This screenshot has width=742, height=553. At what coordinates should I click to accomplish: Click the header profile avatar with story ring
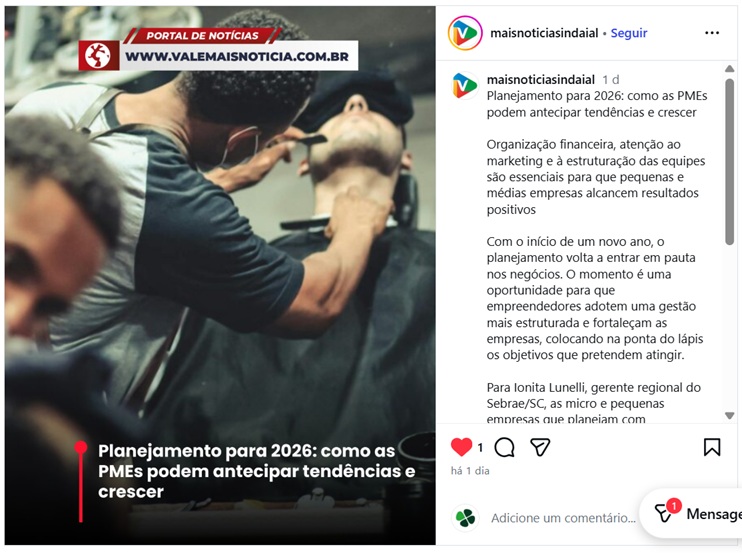tap(465, 33)
